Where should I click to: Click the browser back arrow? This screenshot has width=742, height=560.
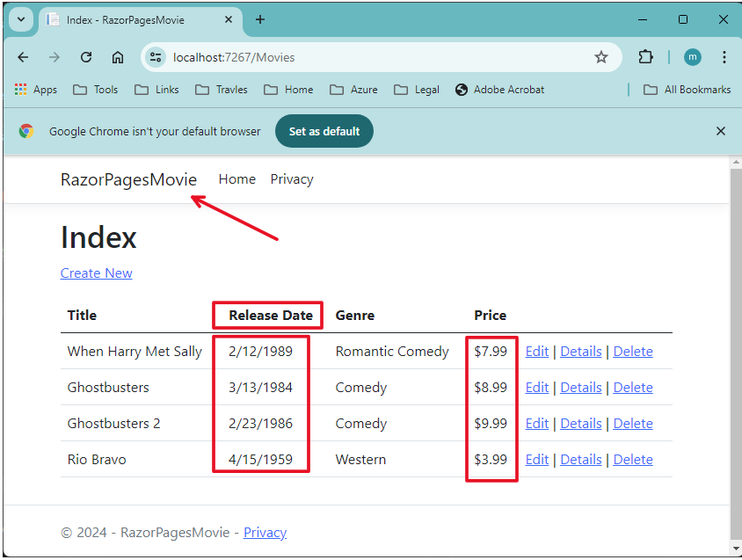coord(23,56)
